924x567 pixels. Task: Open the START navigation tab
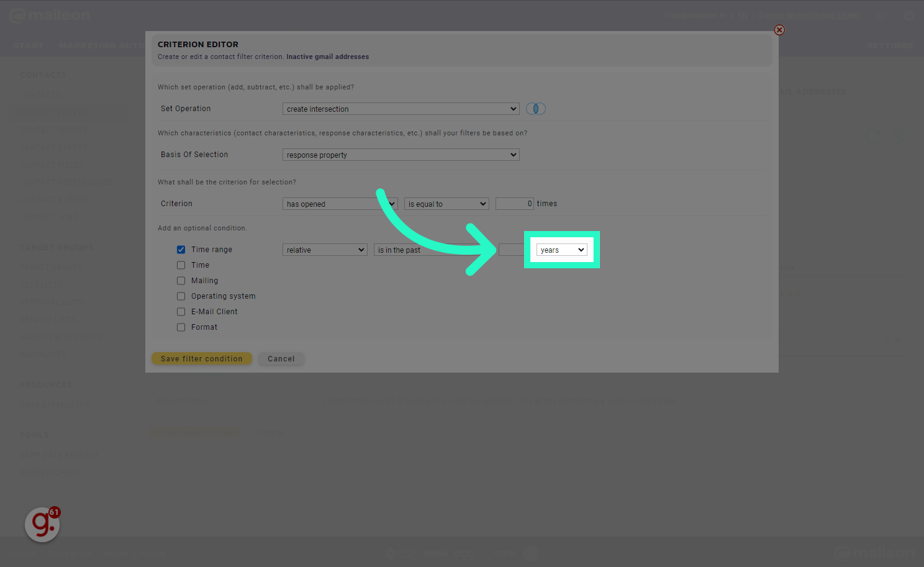28,46
